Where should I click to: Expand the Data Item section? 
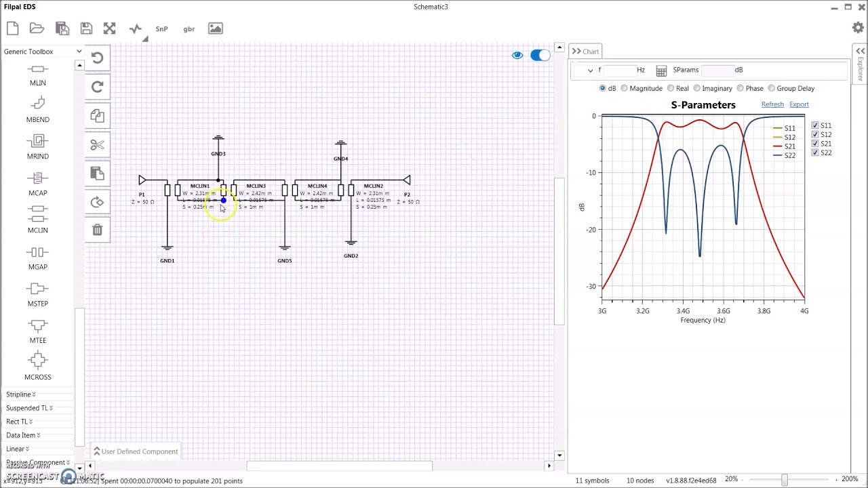pos(24,435)
